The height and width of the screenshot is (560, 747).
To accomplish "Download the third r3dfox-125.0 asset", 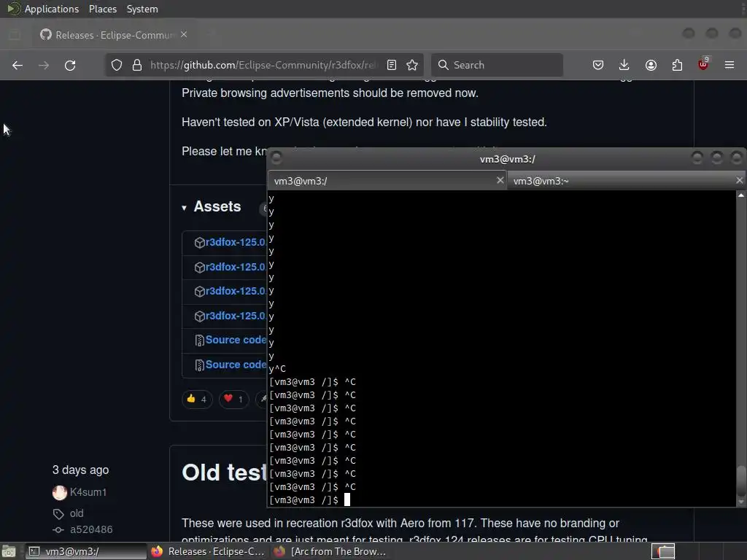I will pyautogui.click(x=236, y=291).
